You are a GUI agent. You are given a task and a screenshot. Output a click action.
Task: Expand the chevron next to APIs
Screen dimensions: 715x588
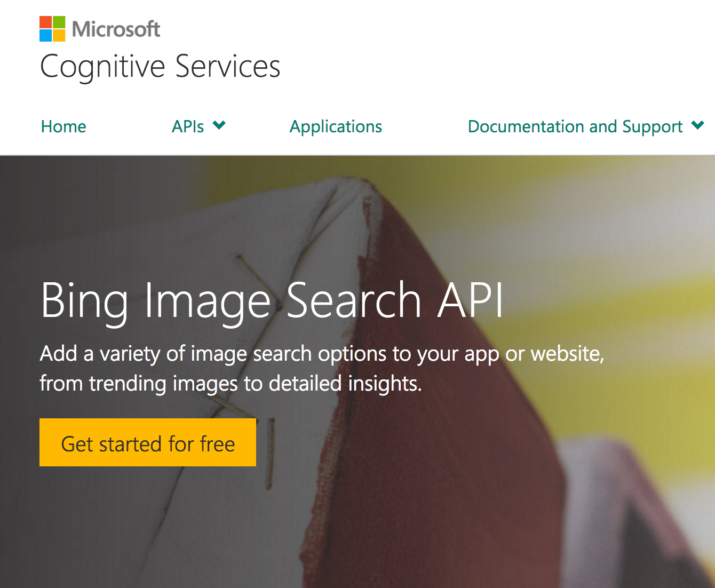point(219,125)
